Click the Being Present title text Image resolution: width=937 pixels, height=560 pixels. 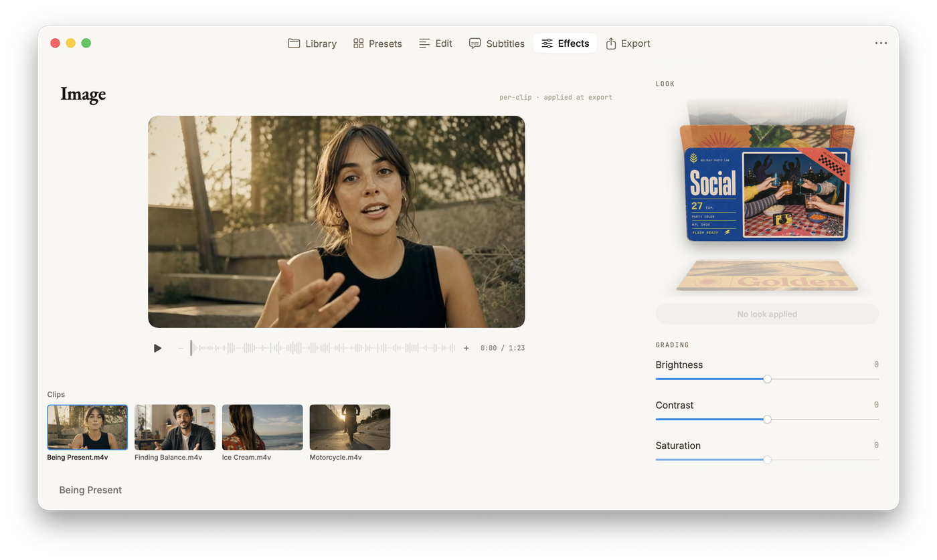[x=90, y=490]
